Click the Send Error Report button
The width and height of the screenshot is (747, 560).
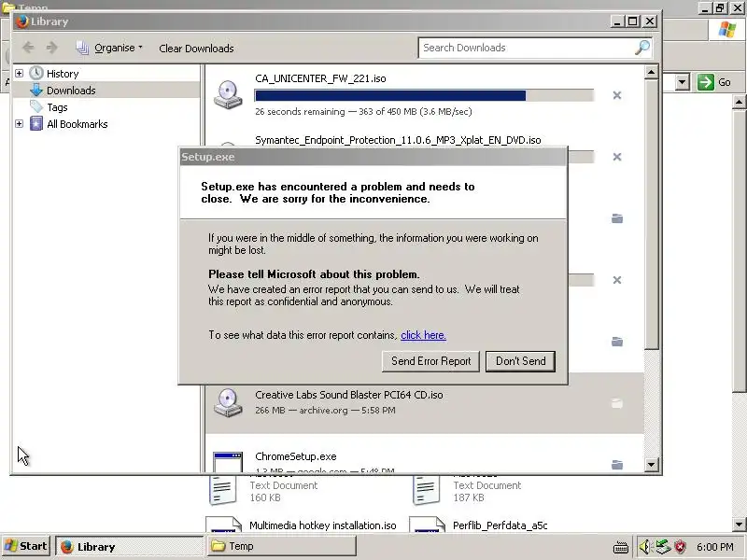point(430,361)
